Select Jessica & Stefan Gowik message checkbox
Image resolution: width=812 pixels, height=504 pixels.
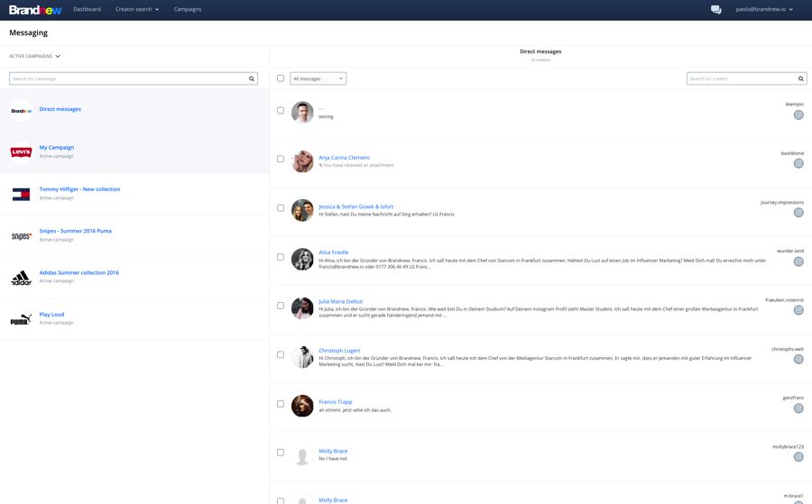281,208
